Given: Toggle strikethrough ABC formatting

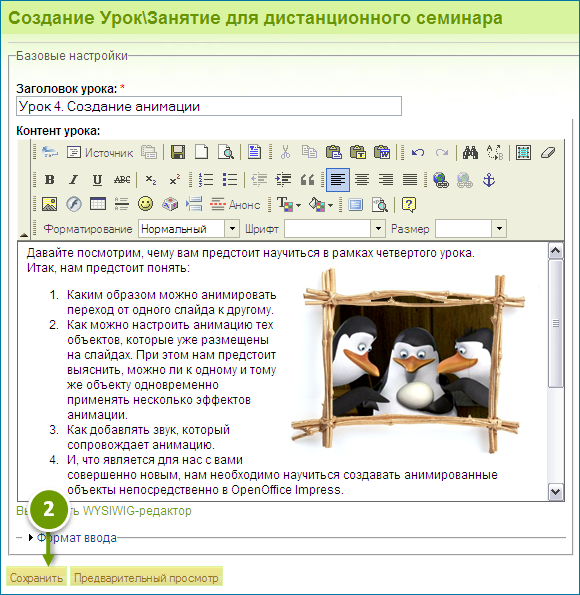Looking at the screenshot, I should click(122, 179).
